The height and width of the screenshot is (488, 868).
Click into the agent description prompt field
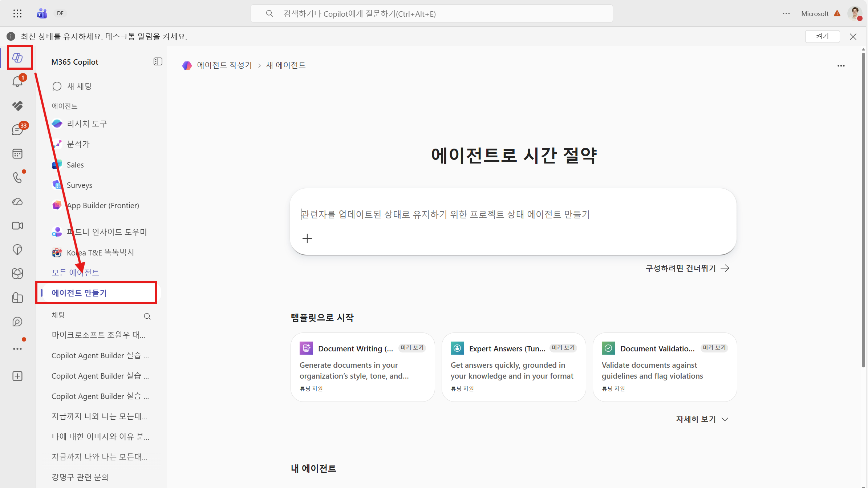pyautogui.click(x=513, y=214)
